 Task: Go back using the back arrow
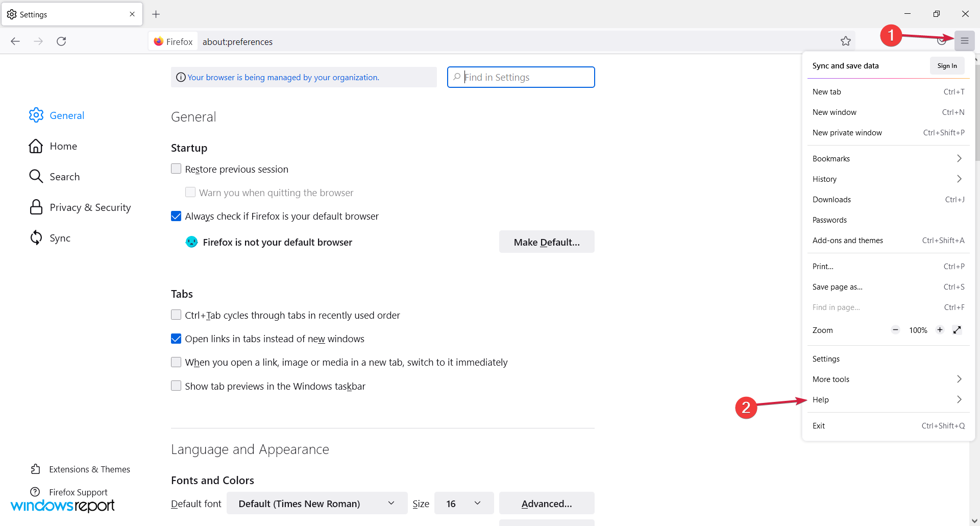(x=15, y=41)
